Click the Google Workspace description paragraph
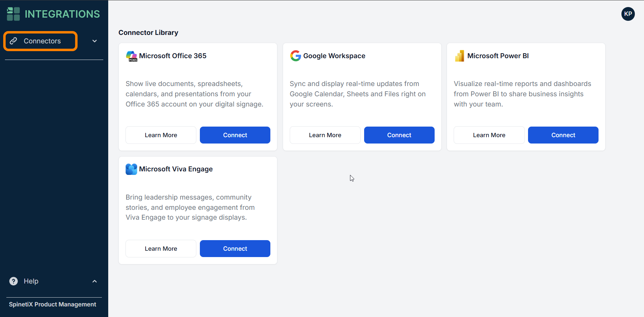Image resolution: width=644 pixels, height=317 pixels. (x=358, y=94)
